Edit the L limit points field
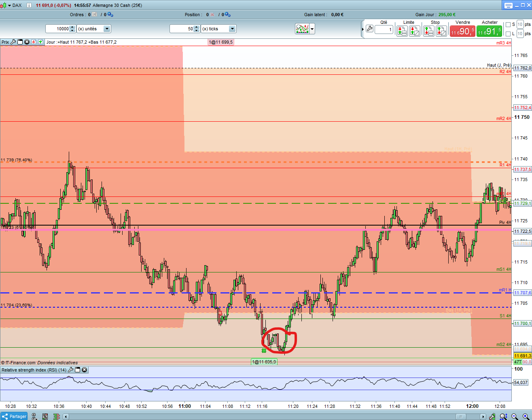The height and width of the screenshot is (420, 532). point(520,34)
